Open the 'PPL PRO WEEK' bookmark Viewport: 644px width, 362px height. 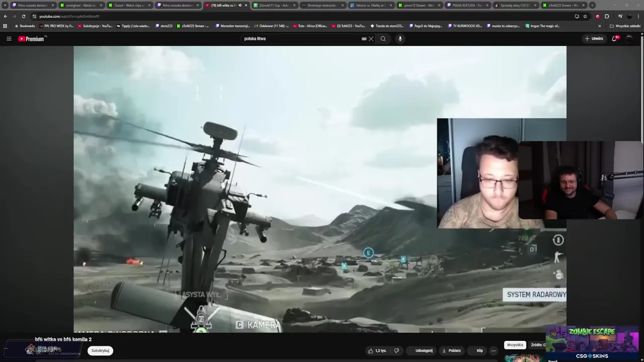pyautogui.click(x=56, y=26)
